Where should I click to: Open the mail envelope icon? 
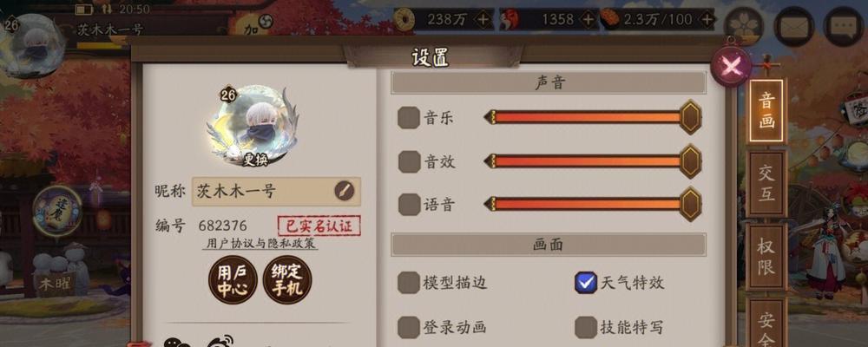pos(794,25)
